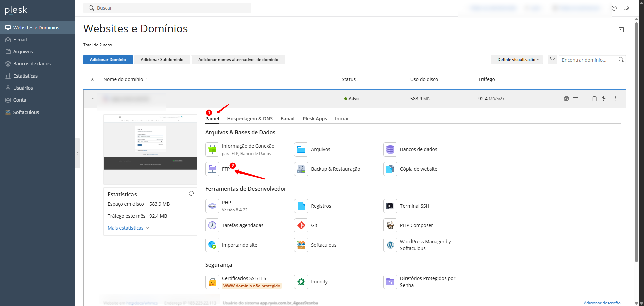644x306 pixels.
Task: Click Adicionar nomes alternativos de domínio
Action: pos(238,60)
